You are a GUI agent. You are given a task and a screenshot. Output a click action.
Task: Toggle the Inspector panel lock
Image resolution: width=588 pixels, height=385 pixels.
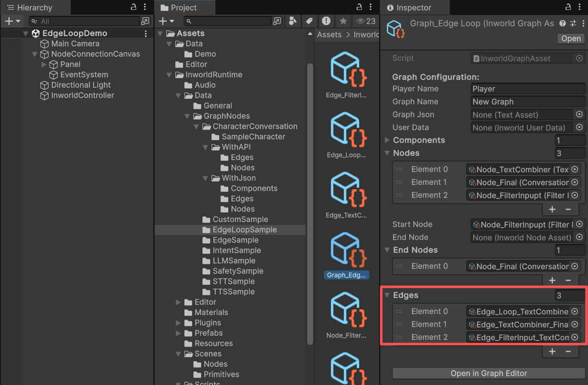[x=568, y=7]
